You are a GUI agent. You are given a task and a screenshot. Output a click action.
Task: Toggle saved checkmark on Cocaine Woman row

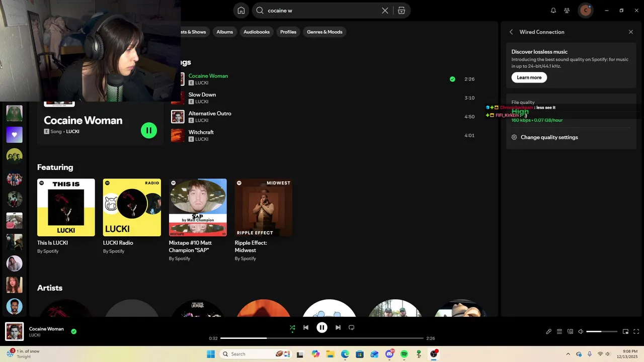pos(452,79)
